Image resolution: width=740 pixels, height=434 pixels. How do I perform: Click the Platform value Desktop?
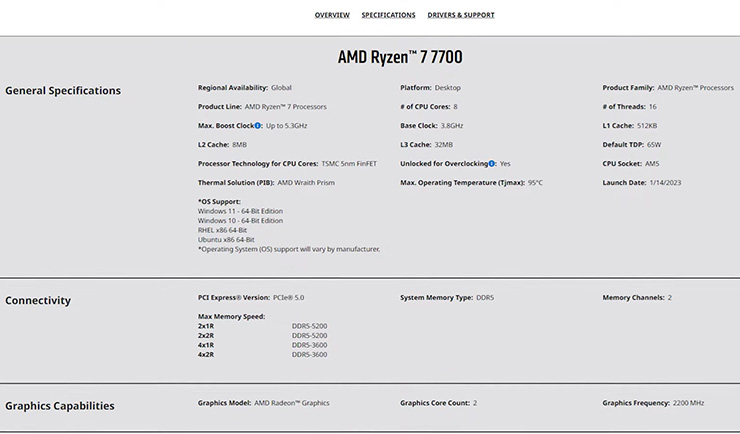pyautogui.click(x=447, y=88)
